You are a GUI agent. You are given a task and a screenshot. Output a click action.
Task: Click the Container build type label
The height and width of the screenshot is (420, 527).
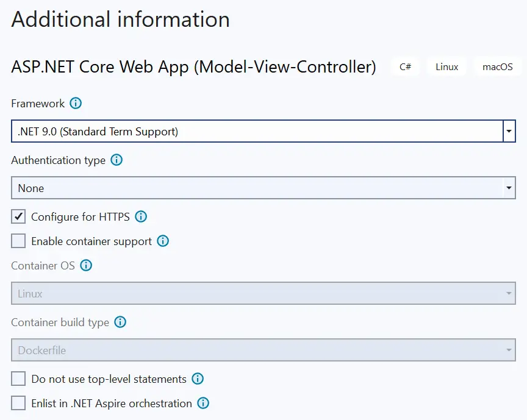pyautogui.click(x=60, y=322)
